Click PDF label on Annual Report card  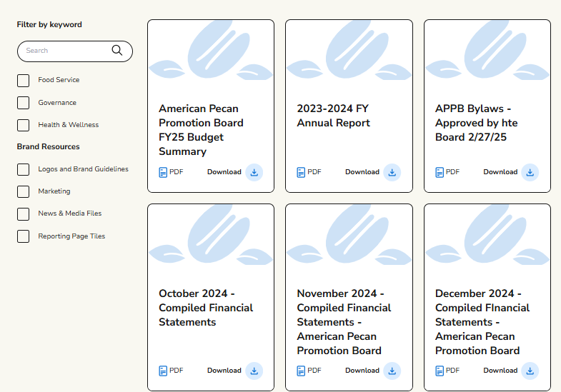coord(314,172)
